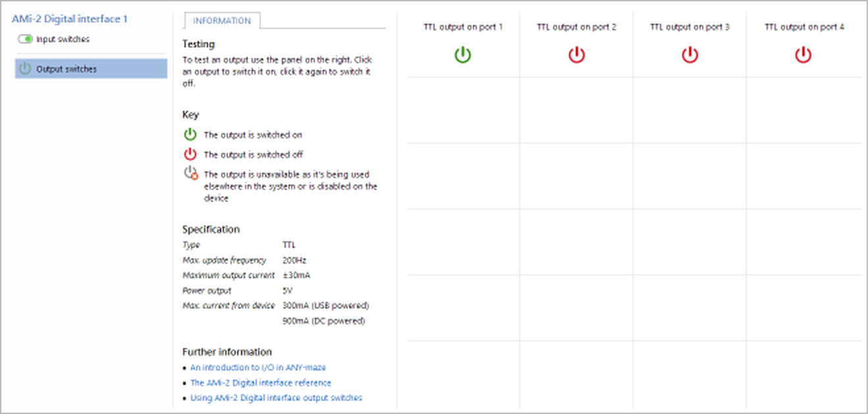Switch on TTL output on port 4
This screenshot has width=868, height=414.
(x=803, y=55)
